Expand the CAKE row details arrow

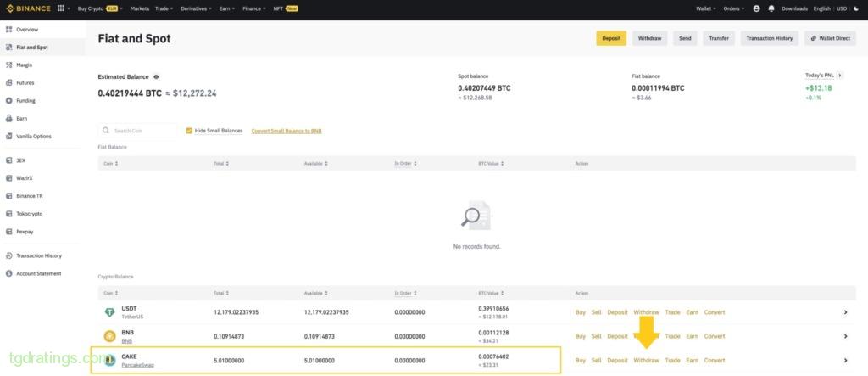coord(845,361)
